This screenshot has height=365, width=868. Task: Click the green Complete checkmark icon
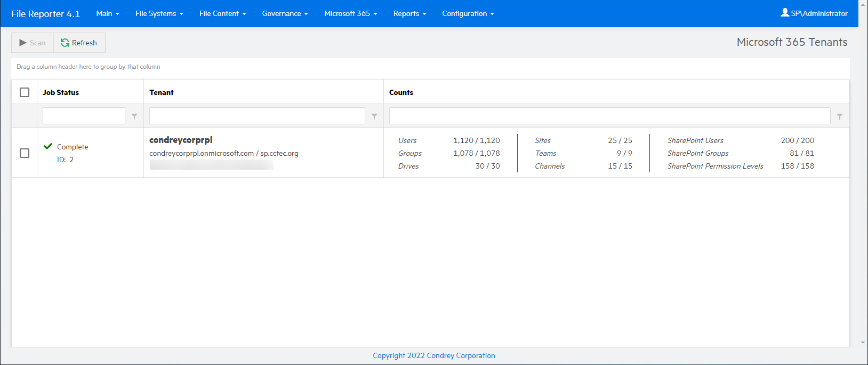48,146
